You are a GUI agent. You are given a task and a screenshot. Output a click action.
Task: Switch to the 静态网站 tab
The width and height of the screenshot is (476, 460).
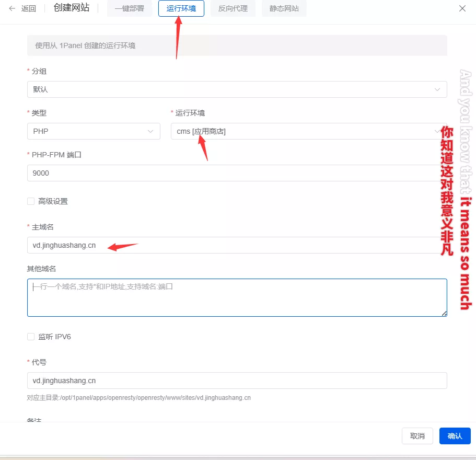click(x=284, y=8)
